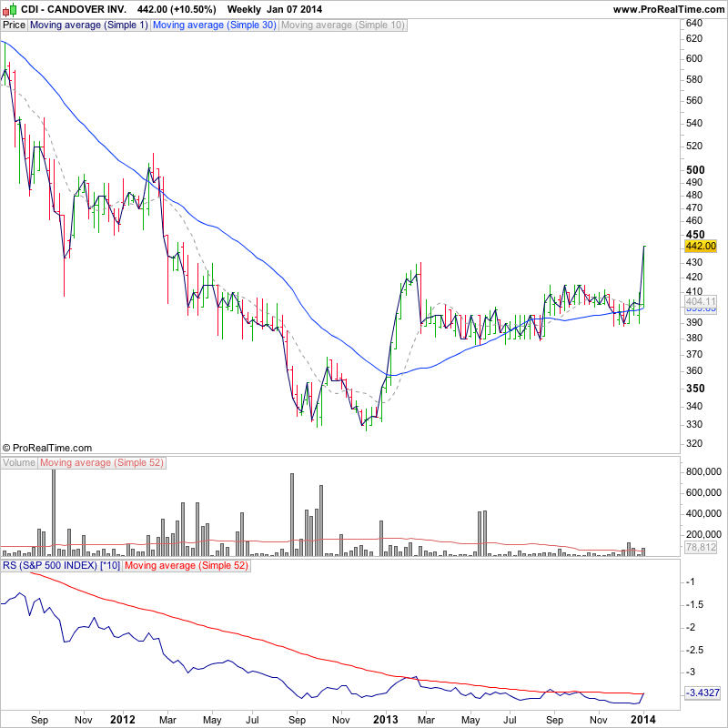
Task: Click the 380 level on price axis
Action: pos(694,338)
